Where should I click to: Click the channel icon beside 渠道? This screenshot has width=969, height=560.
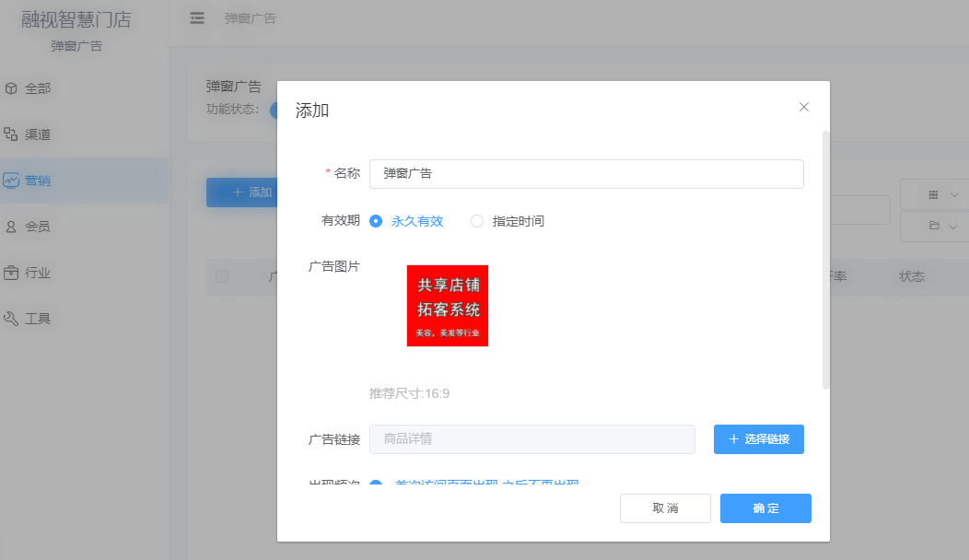pyautogui.click(x=11, y=134)
